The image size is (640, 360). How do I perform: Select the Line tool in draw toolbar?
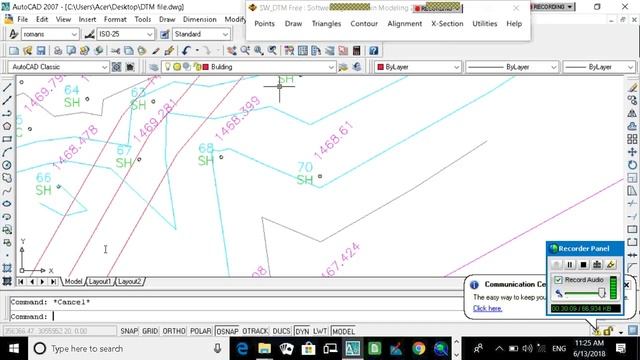point(7,87)
